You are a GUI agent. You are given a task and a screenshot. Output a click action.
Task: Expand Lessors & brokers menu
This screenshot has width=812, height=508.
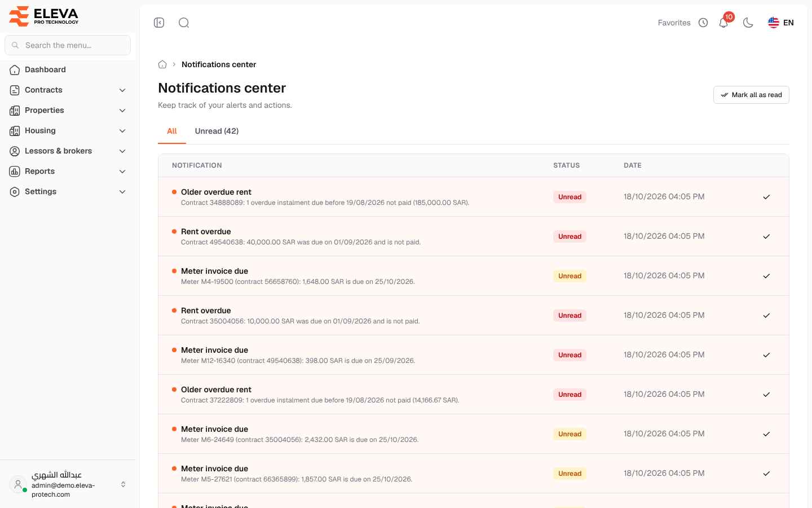(x=68, y=151)
